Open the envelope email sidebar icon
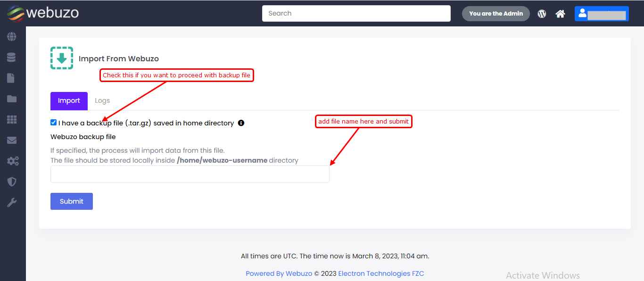 point(12,140)
